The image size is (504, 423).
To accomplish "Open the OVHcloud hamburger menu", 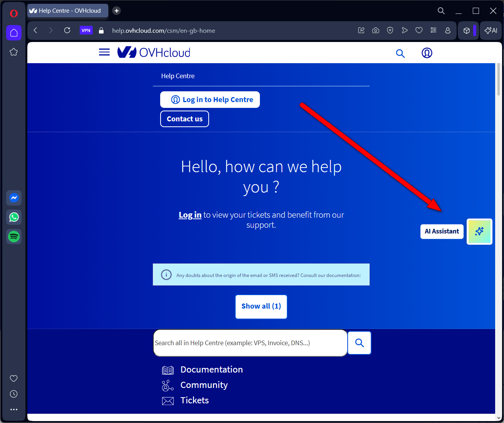I will 104,52.
